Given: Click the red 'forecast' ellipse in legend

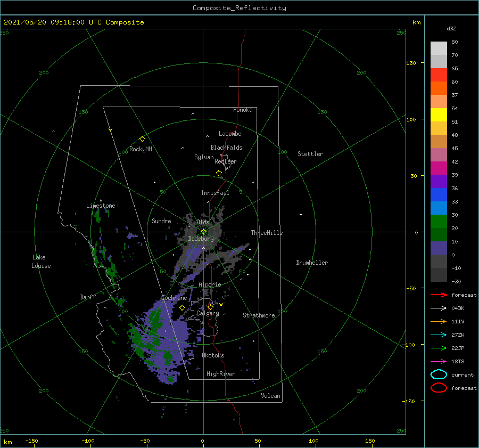Looking at the screenshot, I should tap(439, 388).
